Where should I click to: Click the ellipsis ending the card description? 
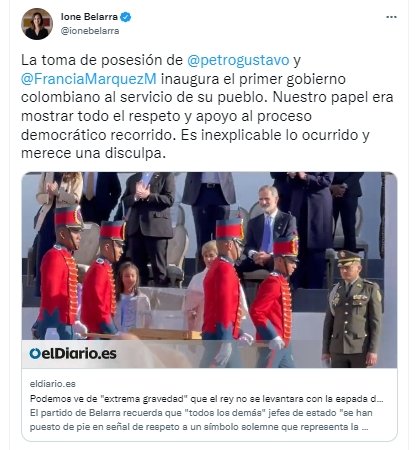tap(365, 427)
